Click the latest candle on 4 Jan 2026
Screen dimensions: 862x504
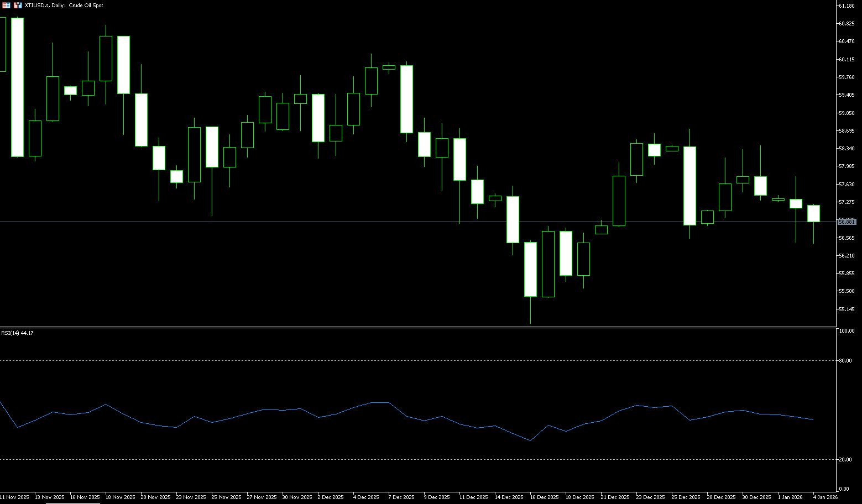pos(813,213)
